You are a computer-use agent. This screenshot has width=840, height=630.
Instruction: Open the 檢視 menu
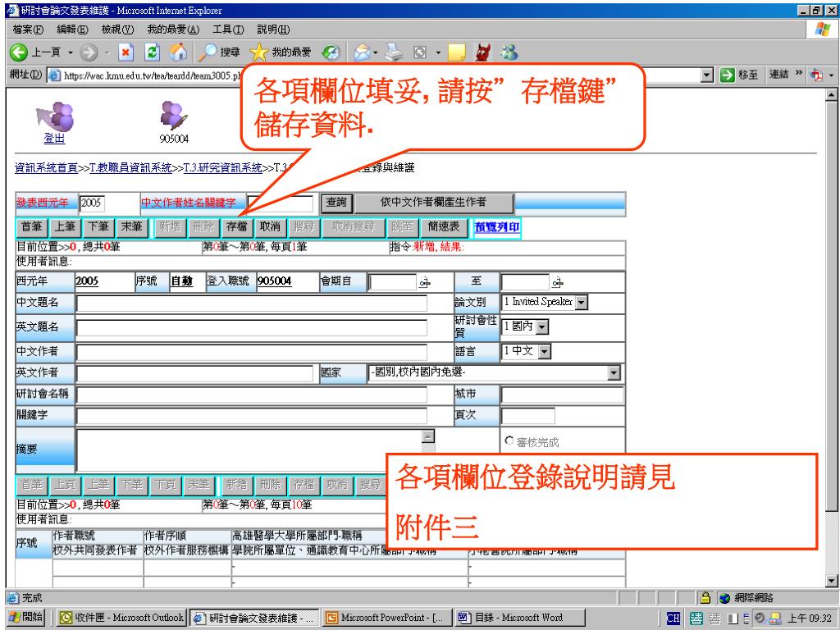tap(117, 30)
